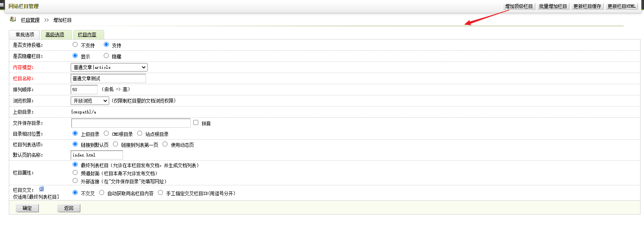Choose 不交叉 for 栏目交叉
This screenshot has height=228, width=644.
point(75,193)
